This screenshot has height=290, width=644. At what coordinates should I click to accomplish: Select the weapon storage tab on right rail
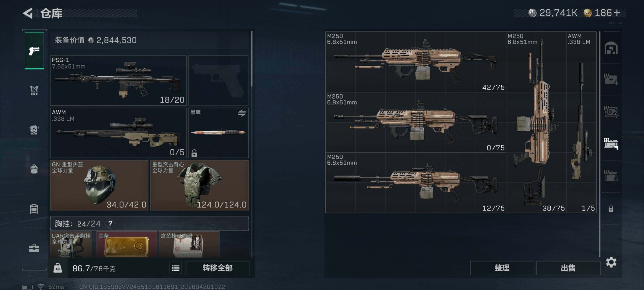(x=611, y=143)
